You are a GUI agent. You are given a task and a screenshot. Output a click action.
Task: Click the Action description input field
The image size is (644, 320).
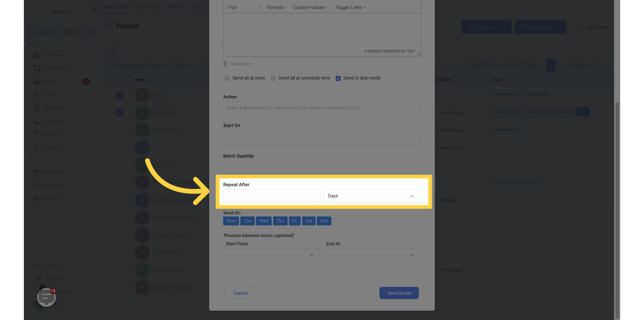(322, 108)
